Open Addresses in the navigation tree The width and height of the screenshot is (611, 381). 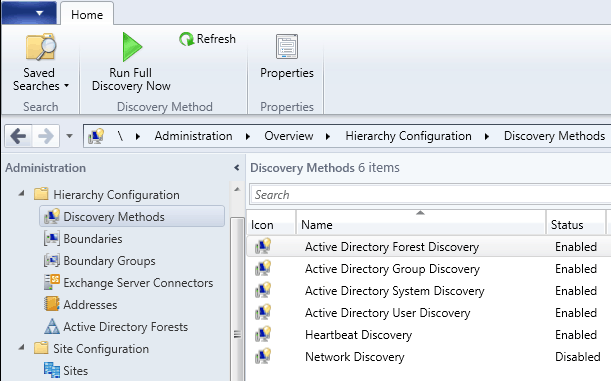coord(81,304)
